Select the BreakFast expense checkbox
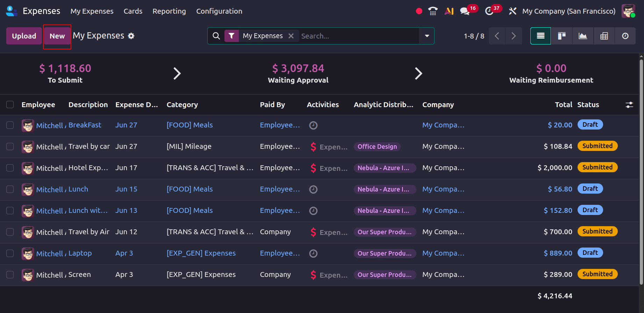The height and width of the screenshot is (313, 644). point(10,125)
